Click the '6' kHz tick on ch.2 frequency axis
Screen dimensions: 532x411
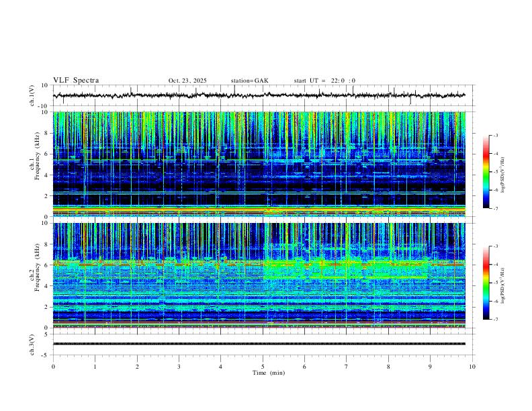46,265
